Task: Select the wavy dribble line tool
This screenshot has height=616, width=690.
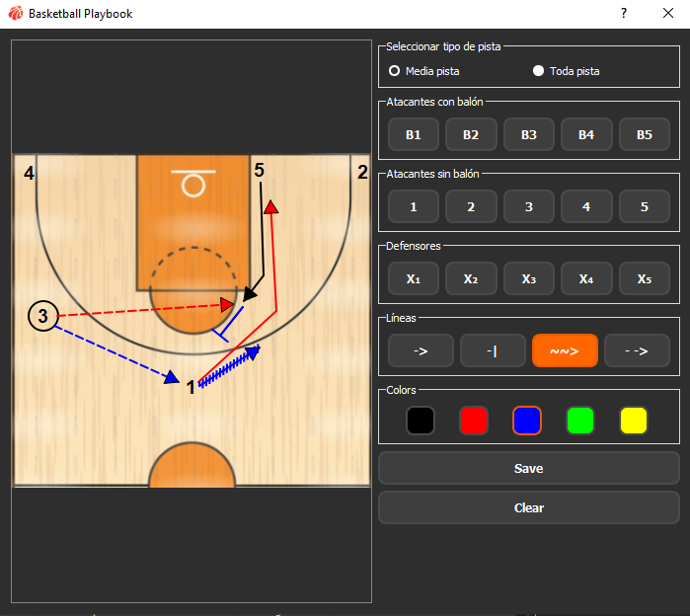Action: (x=565, y=350)
